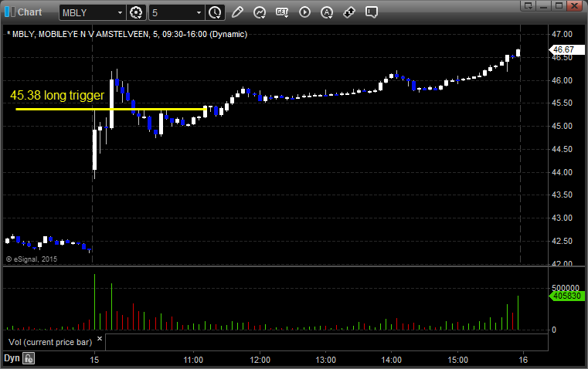
Task: Minimize the chart window
Action: (544, 5)
